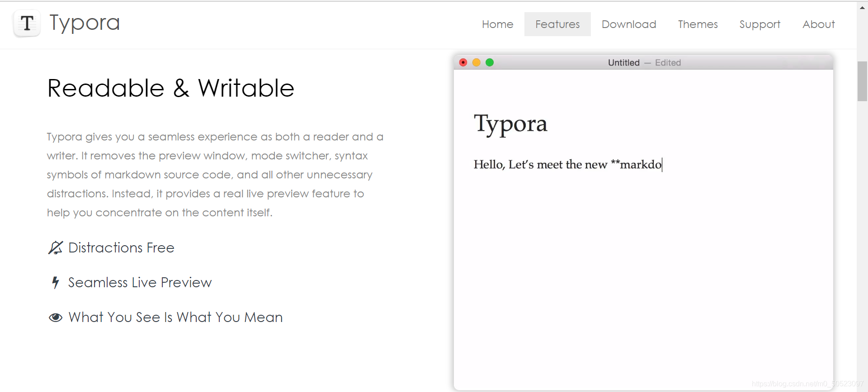Click the eye icon for WYSIWYM
The image size is (868, 392).
56,317
